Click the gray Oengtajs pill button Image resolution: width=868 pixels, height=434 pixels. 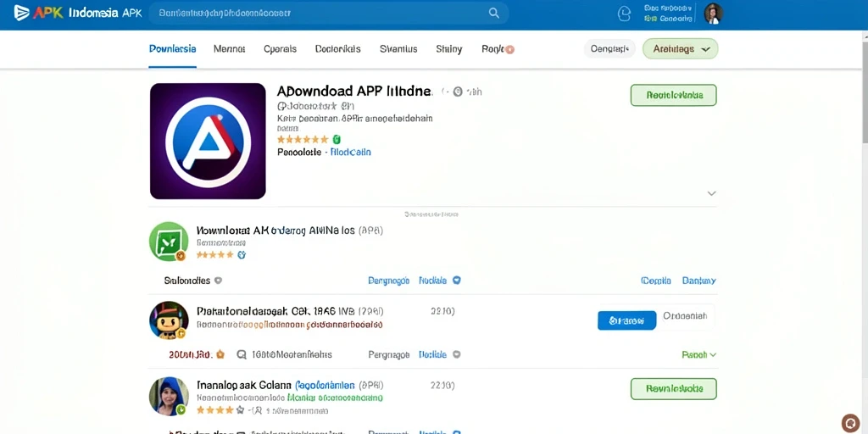tap(609, 48)
